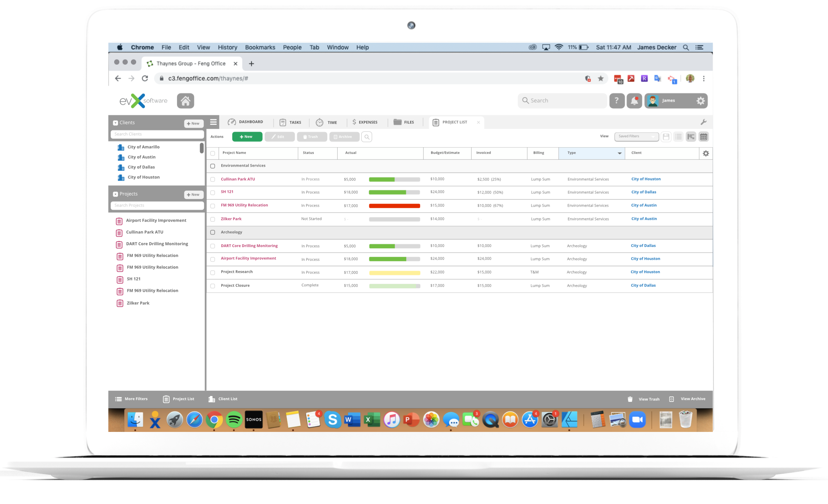
Task: Check the Archeology group checkbox
Action: pyautogui.click(x=213, y=232)
